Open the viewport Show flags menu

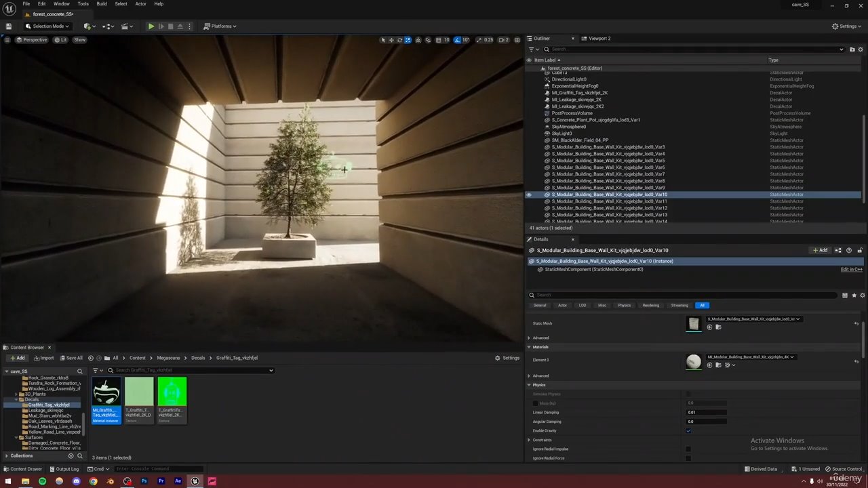coord(79,40)
